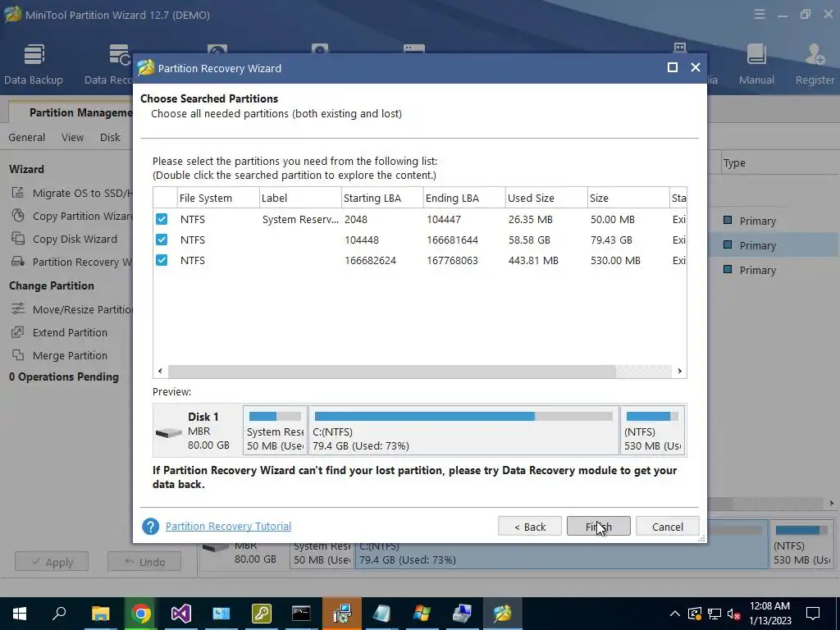Screen dimensions: 840x630
Task: Open Copy Disk Wizard in sidebar
Action: [64, 239]
